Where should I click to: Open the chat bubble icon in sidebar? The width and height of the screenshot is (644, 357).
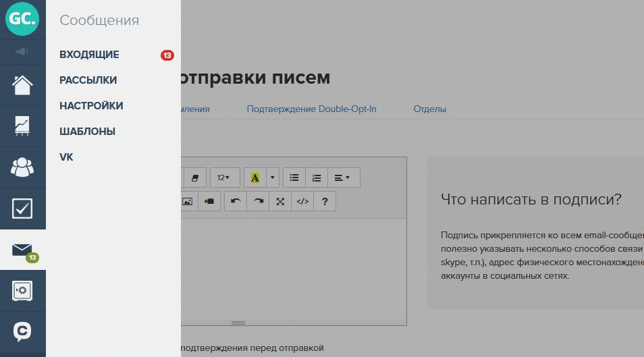pos(22,332)
